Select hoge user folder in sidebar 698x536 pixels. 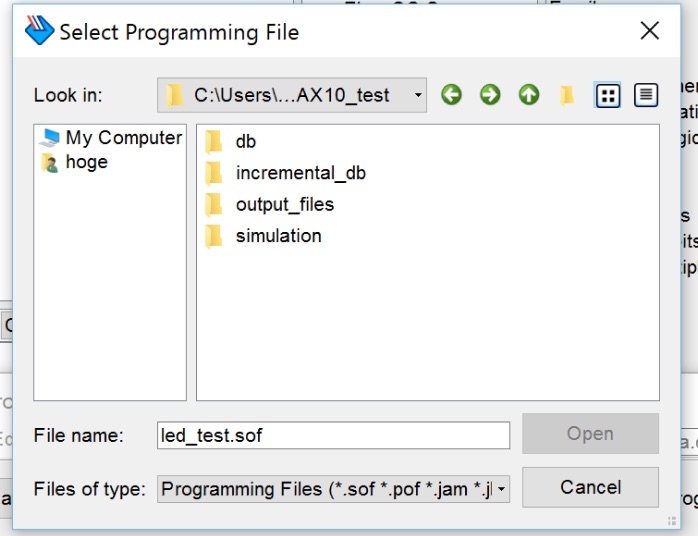[x=74, y=162]
